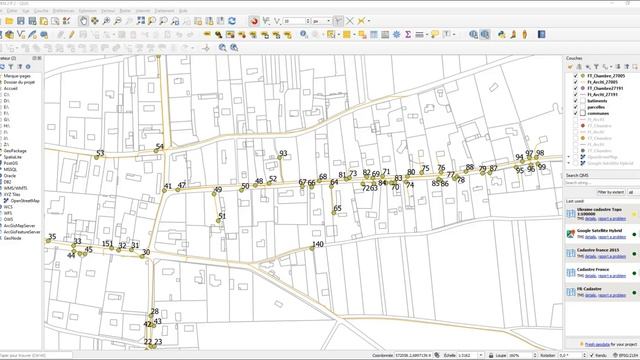Image resolution: width=640 pixels, height=360 pixels.
Task: Open the 'all' filter dropdown in QMS search
Action: [632, 192]
